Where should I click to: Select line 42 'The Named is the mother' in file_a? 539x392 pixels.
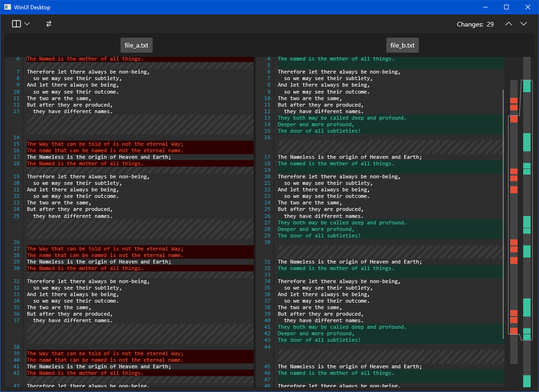click(140, 373)
